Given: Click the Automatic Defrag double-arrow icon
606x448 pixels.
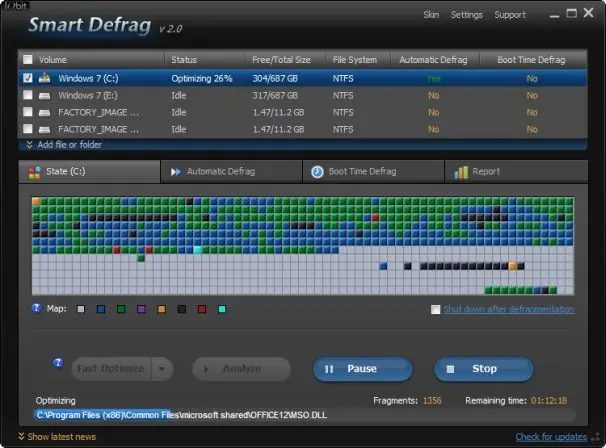Looking at the screenshot, I should pos(175,172).
